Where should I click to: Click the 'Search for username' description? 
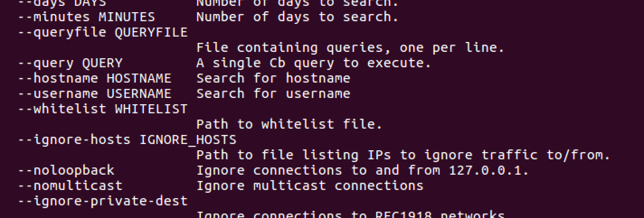pos(273,94)
